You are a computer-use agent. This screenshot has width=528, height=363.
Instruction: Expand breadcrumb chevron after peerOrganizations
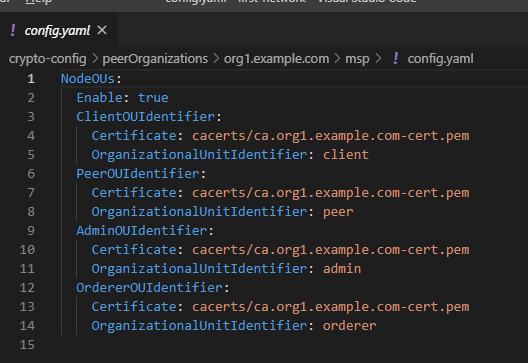216,59
